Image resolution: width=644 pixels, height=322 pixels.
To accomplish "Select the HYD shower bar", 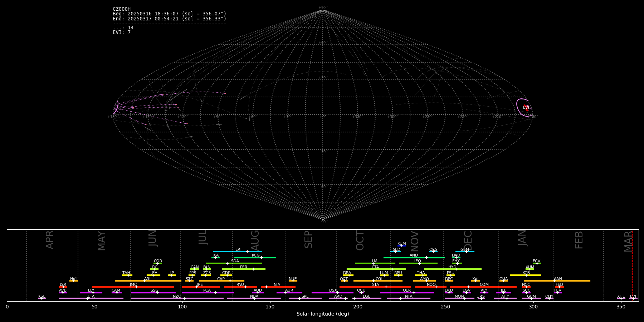I will click(453, 269).
